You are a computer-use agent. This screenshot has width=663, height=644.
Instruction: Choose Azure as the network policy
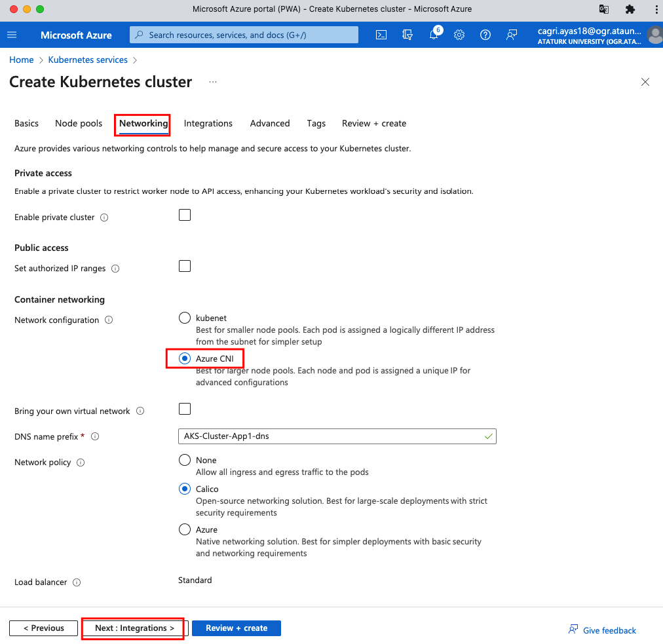click(x=185, y=529)
